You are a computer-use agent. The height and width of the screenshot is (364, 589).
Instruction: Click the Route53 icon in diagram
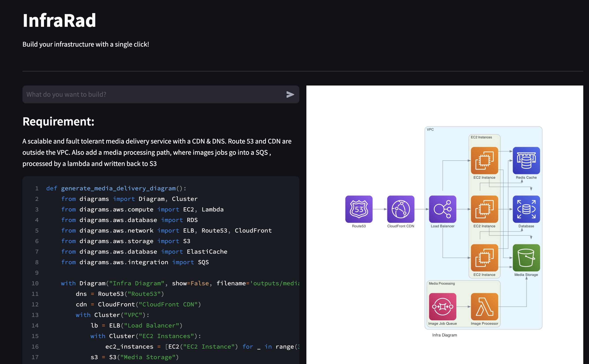click(x=359, y=209)
